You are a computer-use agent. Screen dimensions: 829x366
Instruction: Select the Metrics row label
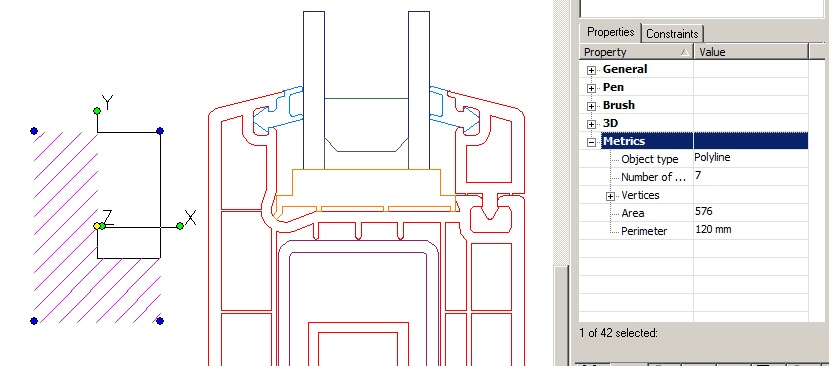point(624,141)
